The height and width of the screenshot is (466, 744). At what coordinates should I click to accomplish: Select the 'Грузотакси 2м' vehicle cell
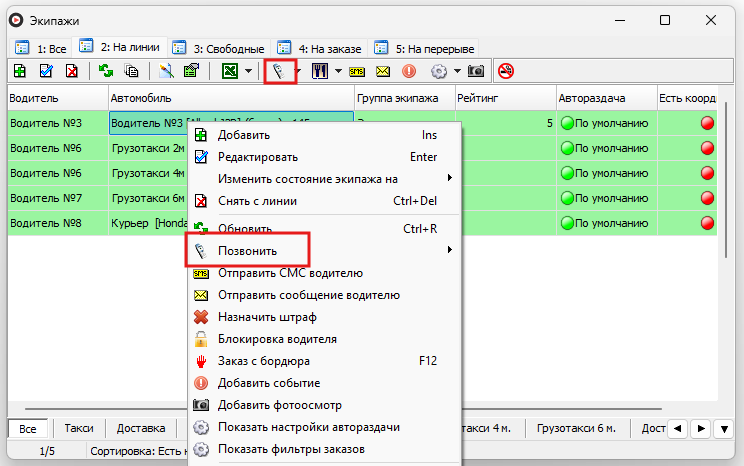149,149
